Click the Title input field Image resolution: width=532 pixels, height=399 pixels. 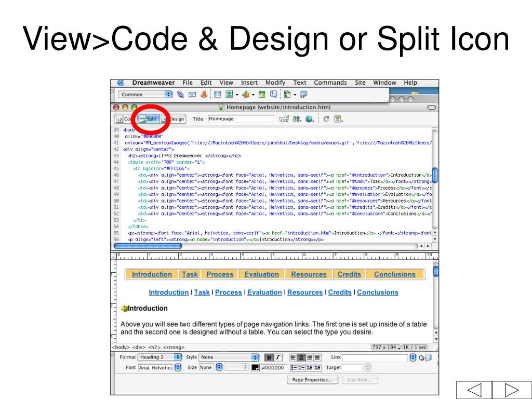pyautogui.click(x=241, y=119)
